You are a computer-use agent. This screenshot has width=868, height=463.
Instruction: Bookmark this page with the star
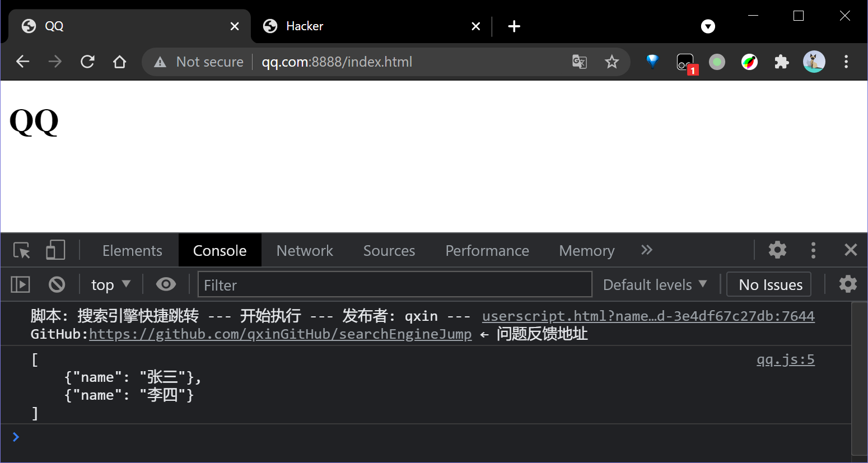tap(612, 62)
